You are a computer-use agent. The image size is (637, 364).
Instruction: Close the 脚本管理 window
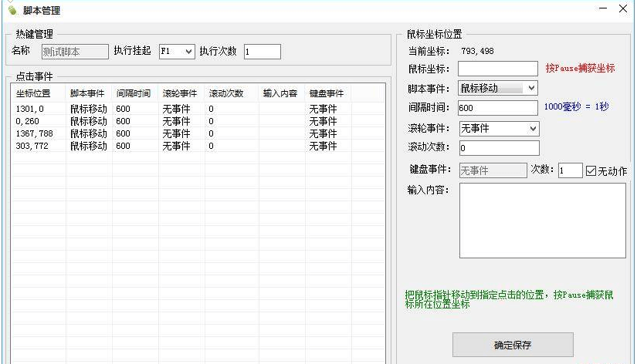tap(623, 9)
